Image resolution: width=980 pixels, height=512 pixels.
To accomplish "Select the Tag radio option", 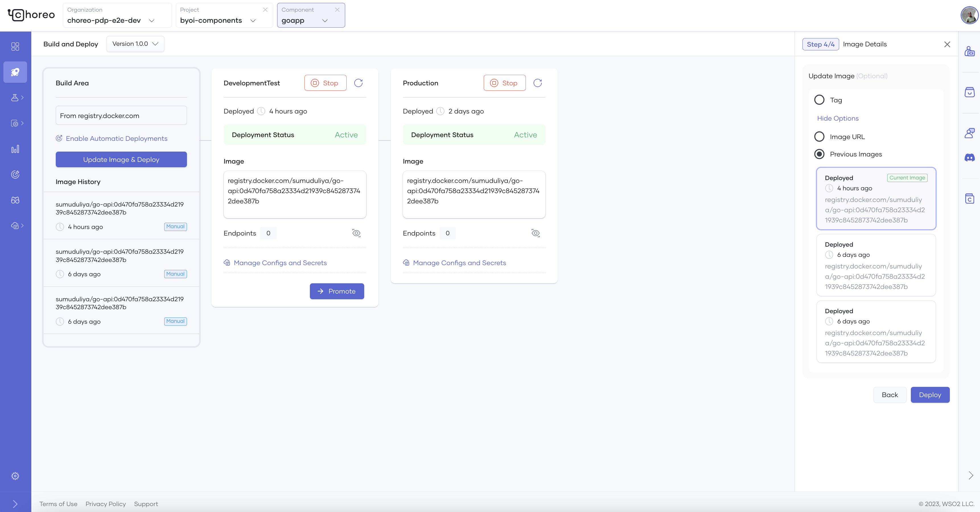I will [x=819, y=100].
